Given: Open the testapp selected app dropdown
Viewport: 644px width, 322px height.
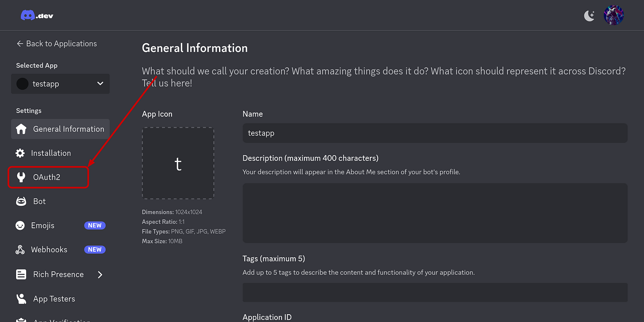Looking at the screenshot, I should pos(60,84).
